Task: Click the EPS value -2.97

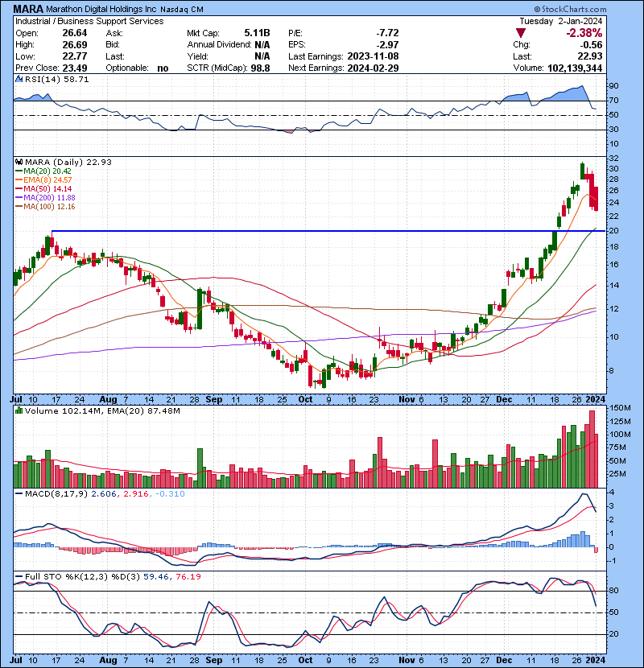Action: click(387, 45)
